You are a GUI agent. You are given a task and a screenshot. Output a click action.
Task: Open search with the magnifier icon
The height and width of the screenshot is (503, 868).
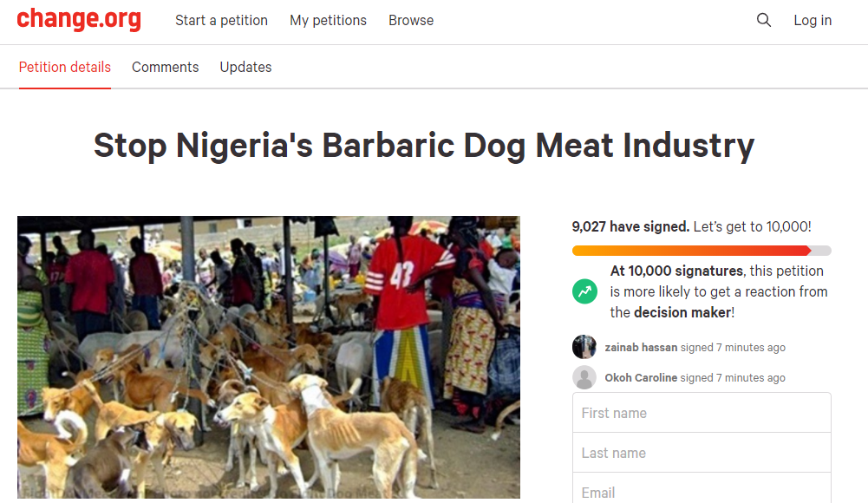[x=764, y=20]
